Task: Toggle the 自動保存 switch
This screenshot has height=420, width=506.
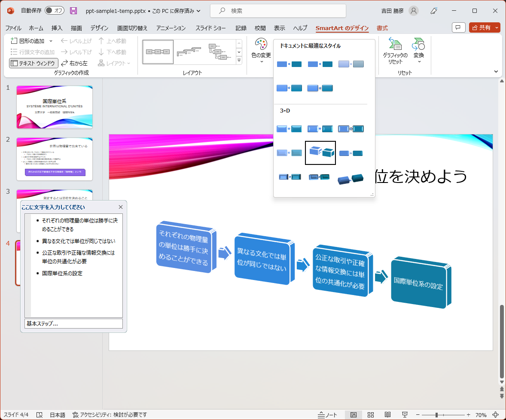Action: click(x=54, y=11)
